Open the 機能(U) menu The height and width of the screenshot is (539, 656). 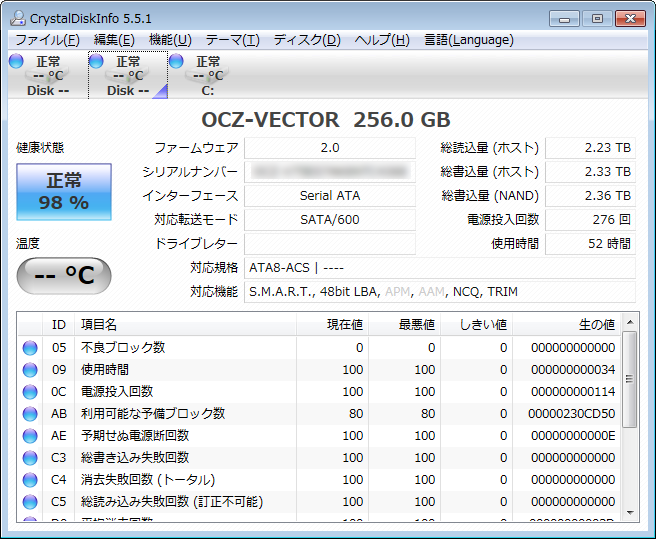pos(170,40)
